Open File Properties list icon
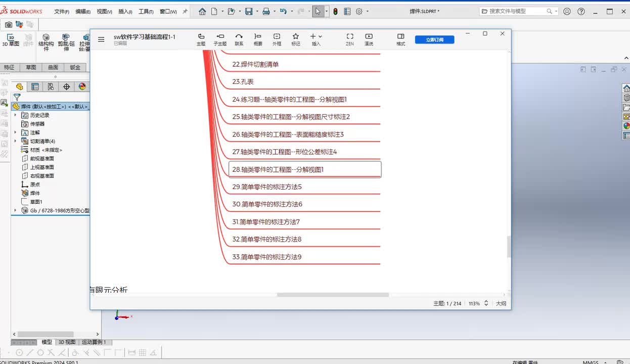The height and width of the screenshot is (364, 630). (x=347, y=11)
